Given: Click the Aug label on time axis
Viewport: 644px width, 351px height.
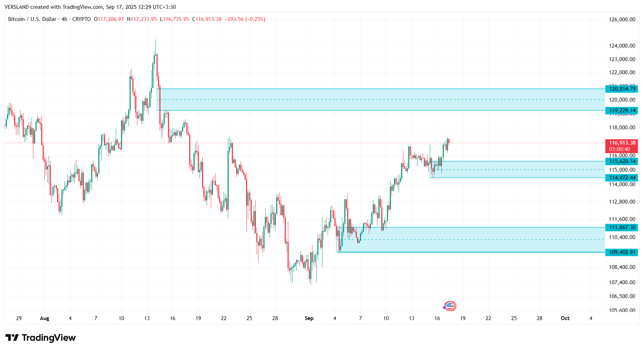Looking at the screenshot, I should pos(44,318).
